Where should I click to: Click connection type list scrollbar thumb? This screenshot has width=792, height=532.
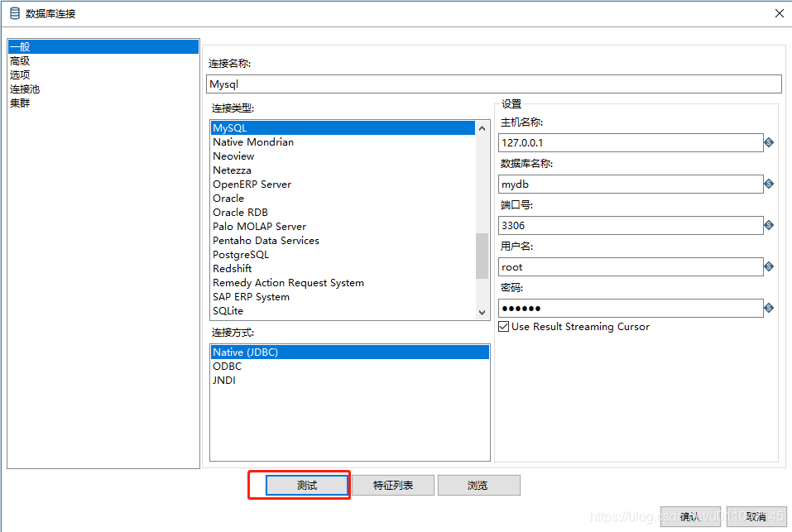click(482, 256)
